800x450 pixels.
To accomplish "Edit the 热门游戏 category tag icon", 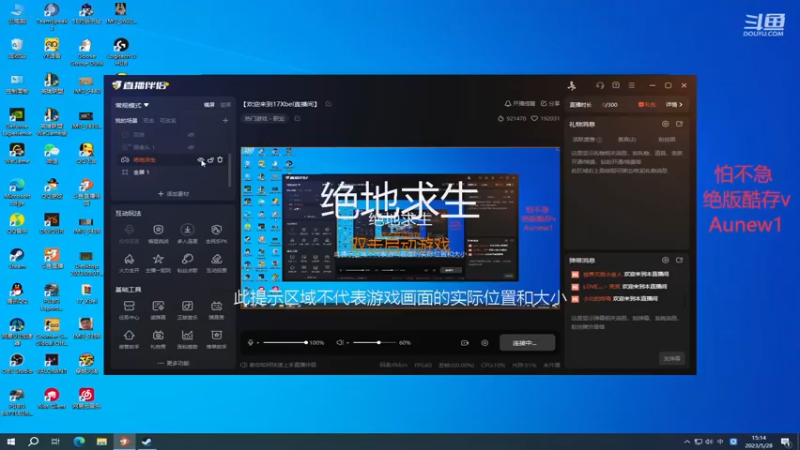I will (x=297, y=118).
